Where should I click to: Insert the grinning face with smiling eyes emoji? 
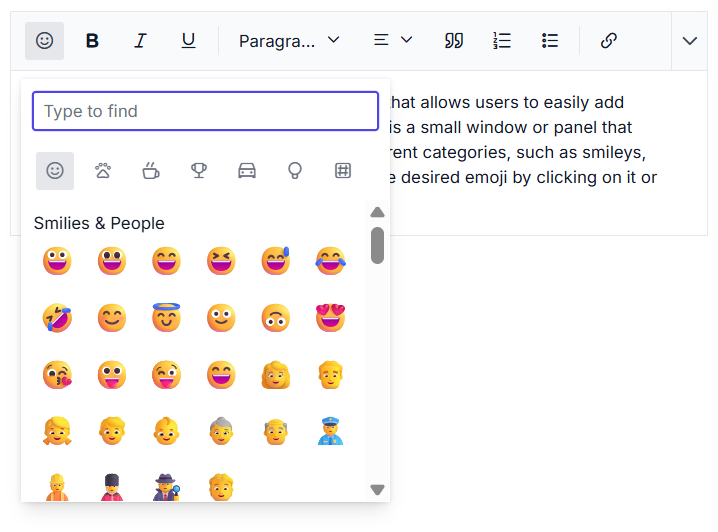pos(166,261)
